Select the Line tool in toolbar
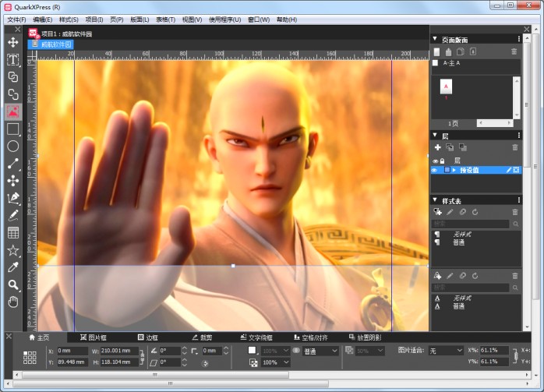 [13, 164]
